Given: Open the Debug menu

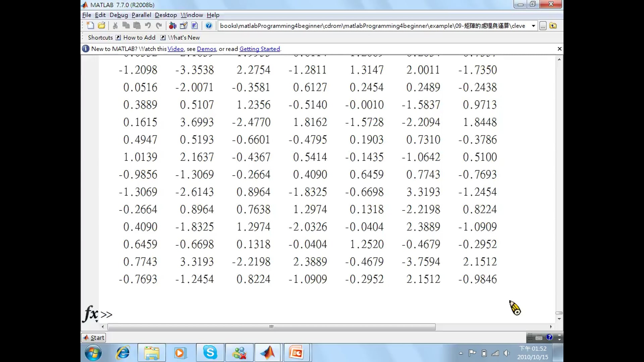Looking at the screenshot, I should pos(119,15).
